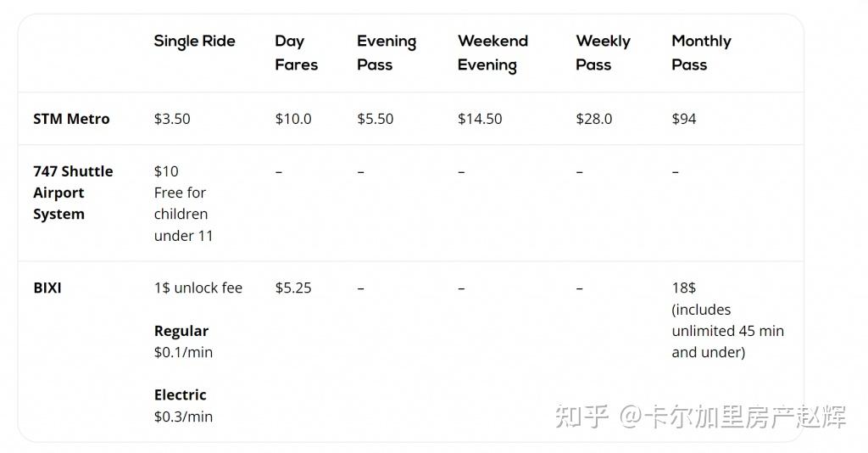Select the $28.0 weekly pass price

tap(593, 119)
